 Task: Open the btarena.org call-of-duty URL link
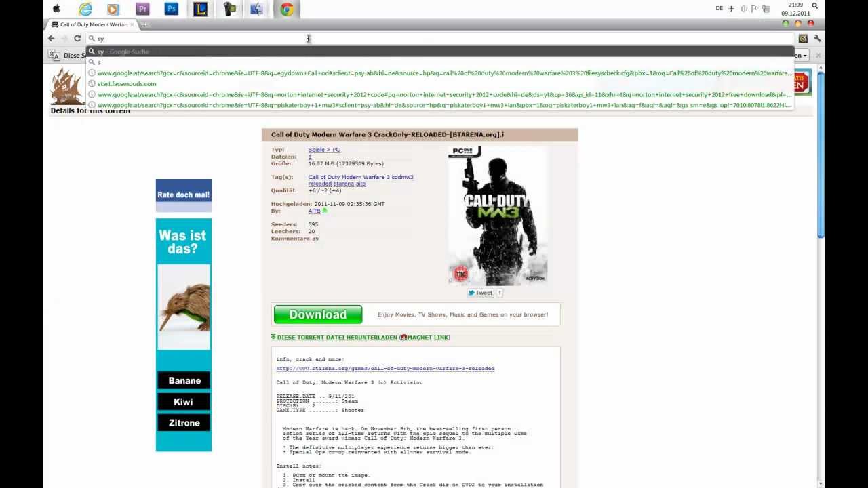click(x=385, y=369)
